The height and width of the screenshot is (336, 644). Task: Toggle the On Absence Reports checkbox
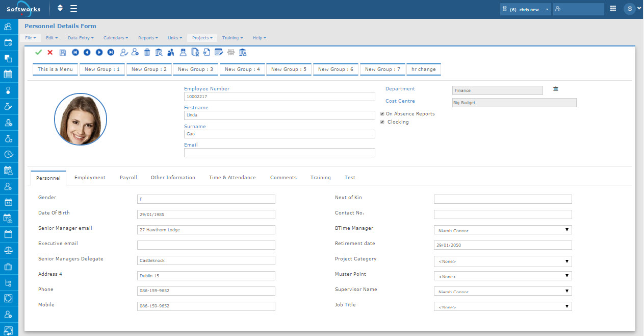(x=382, y=114)
